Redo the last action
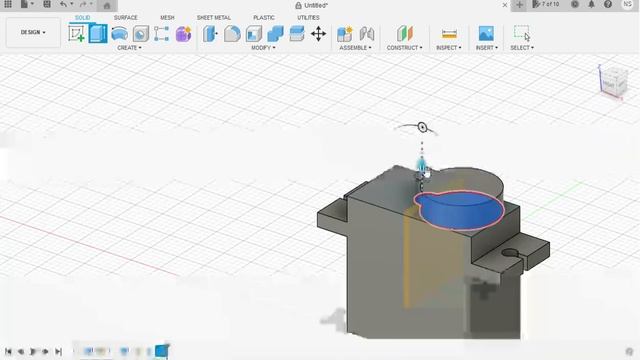This screenshot has height=360, width=640. (x=83, y=4)
